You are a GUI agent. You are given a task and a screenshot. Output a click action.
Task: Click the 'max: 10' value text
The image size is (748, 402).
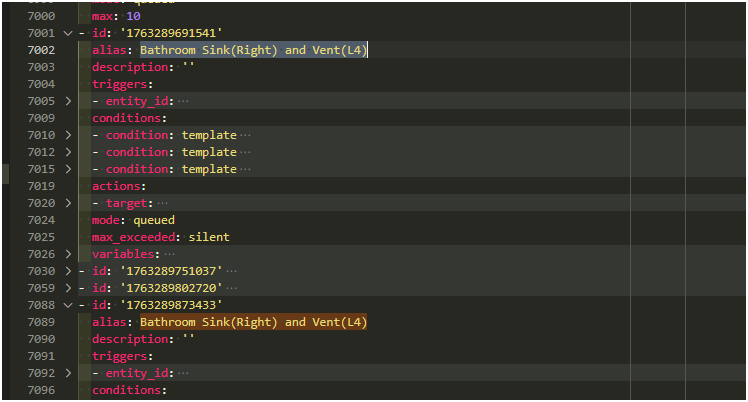click(x=119, y=16)
